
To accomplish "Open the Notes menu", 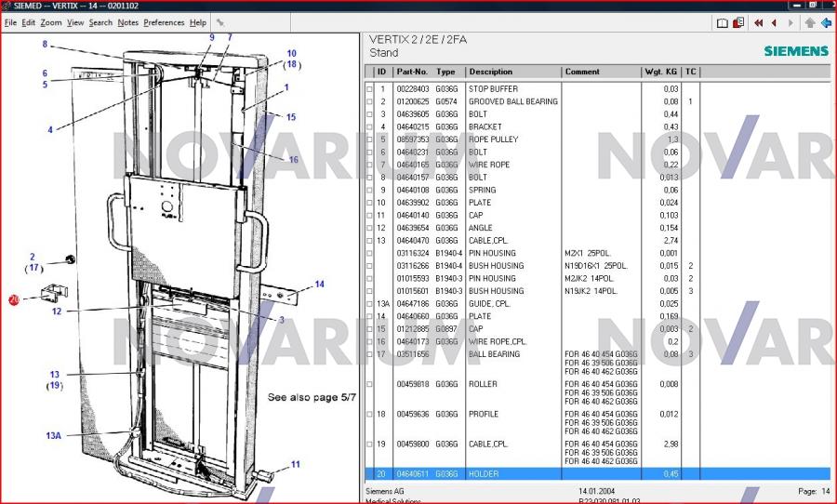I will (x=128, y=22).
